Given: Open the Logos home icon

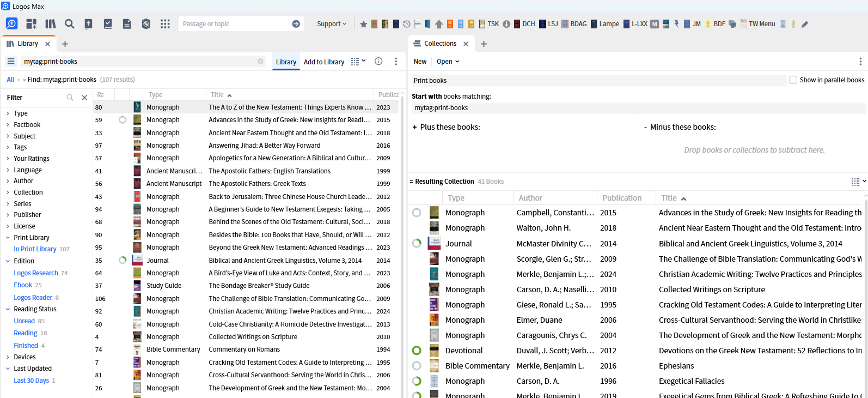Looking at the screenshot, I should pos(11,23).
